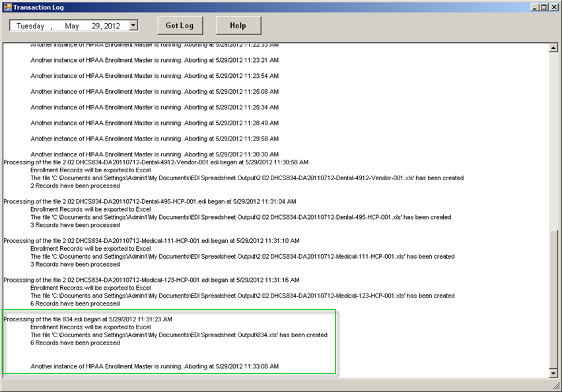Image resolution: width=562 pixels, height=392 pixels.
Task: Click the scrollbar up arrow
Action: pyautogui.click(x=553, y=48)
